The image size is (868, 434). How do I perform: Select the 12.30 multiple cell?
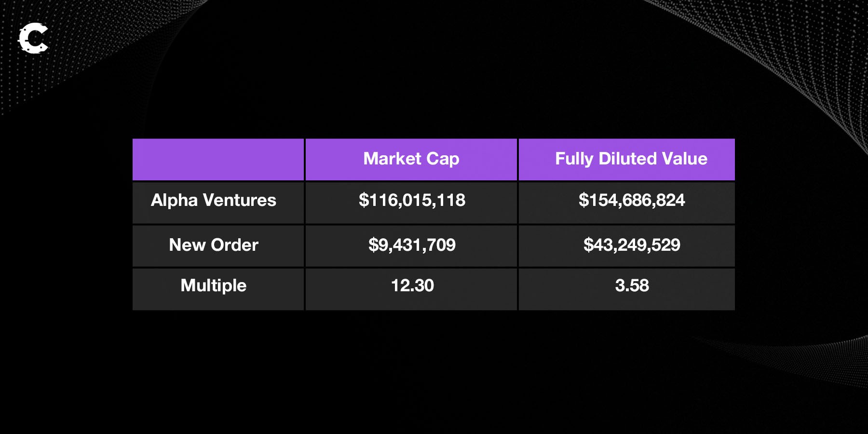click(412, 285)
